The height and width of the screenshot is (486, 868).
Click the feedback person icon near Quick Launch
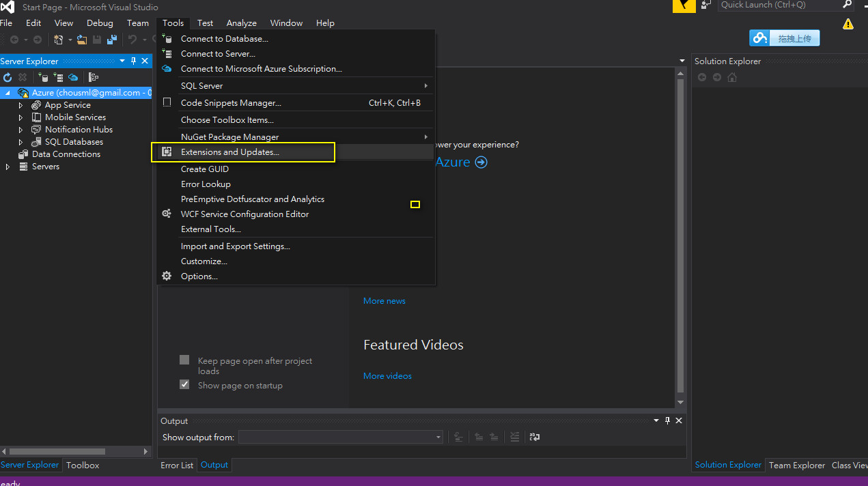[706, 5]
